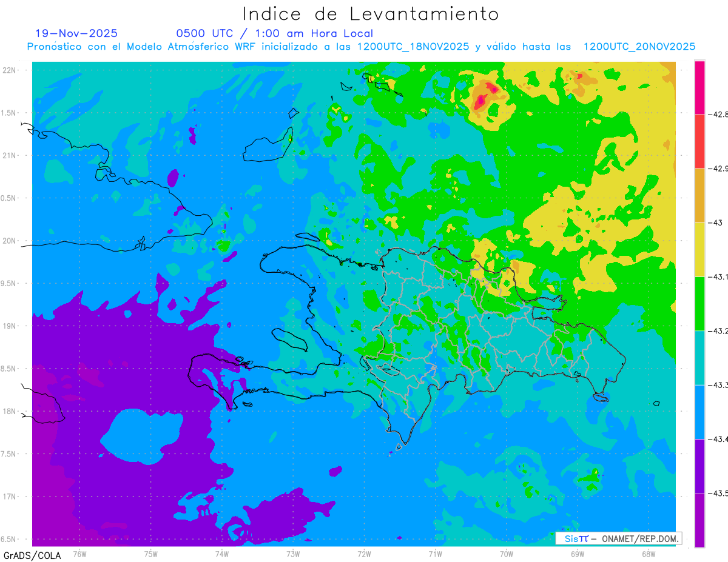Click the '22N' latitude label
Viewport: 728px width, 562px height.
(10, 70)
